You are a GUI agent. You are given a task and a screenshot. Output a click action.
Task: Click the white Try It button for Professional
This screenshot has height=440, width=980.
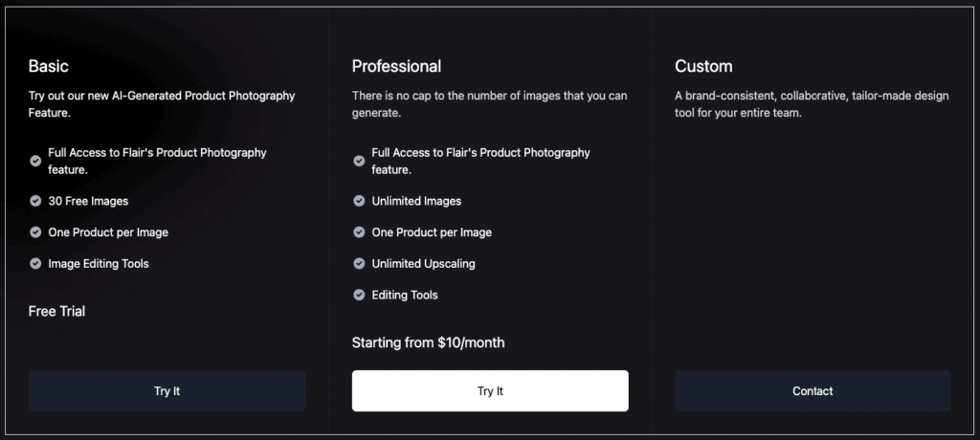[x=490, y=390]
